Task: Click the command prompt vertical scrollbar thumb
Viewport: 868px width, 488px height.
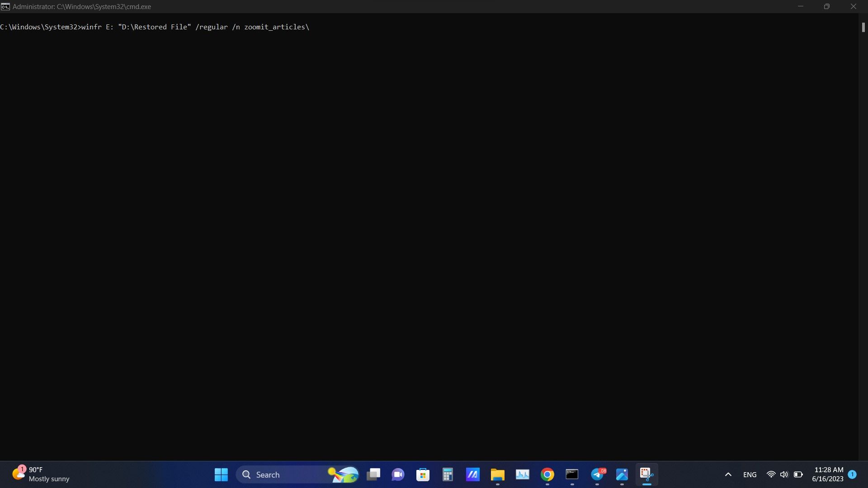Action: 863,27
